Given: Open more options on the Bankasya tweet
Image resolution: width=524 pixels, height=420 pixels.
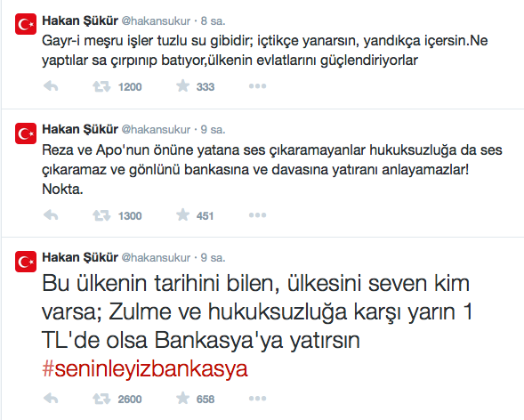Looking at the screenshot, I should [x=257, y=399].
